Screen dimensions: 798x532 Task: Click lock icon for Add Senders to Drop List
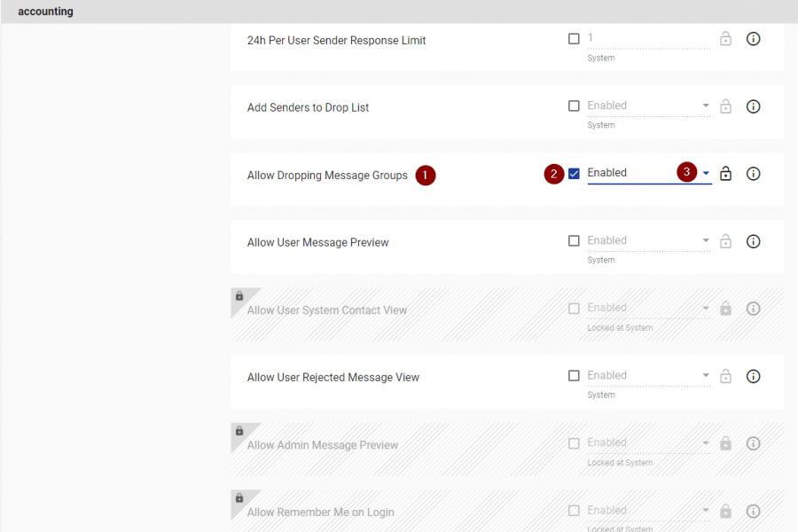point(725,106)
